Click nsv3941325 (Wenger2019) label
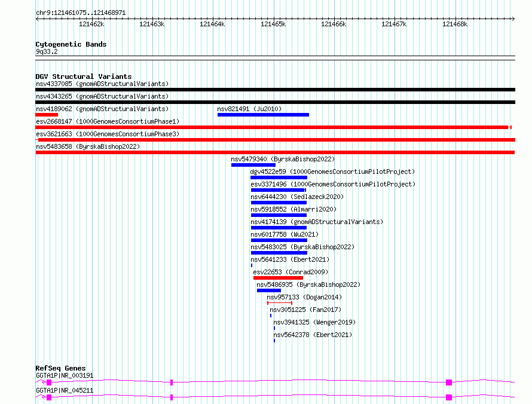The image size is (532, 404). click(314, 322)
